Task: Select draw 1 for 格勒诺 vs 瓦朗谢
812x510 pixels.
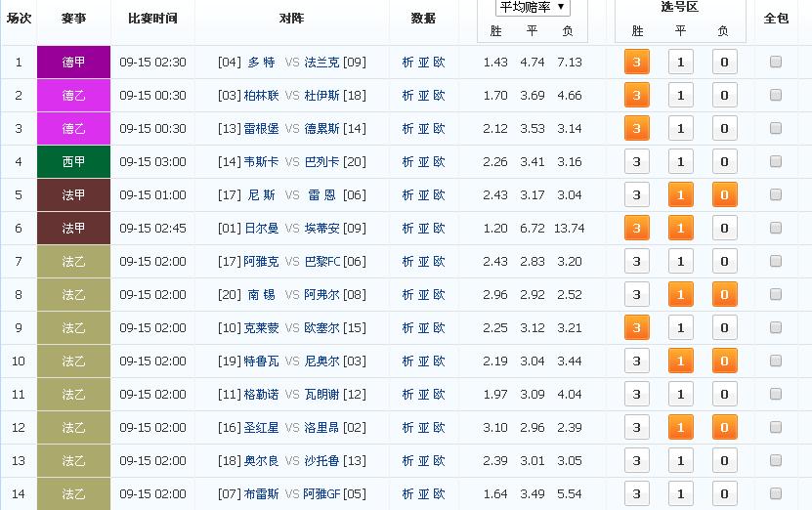Action: (680, 394)
